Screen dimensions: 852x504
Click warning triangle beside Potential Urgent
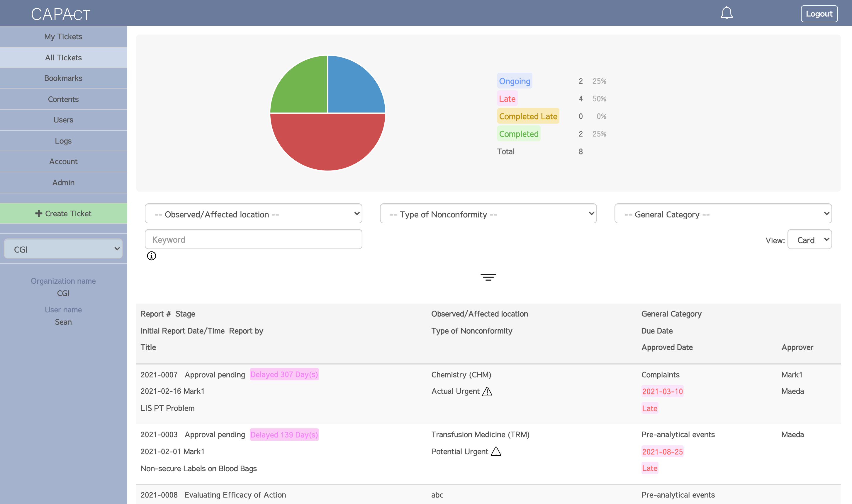click(x=496, y=452)
